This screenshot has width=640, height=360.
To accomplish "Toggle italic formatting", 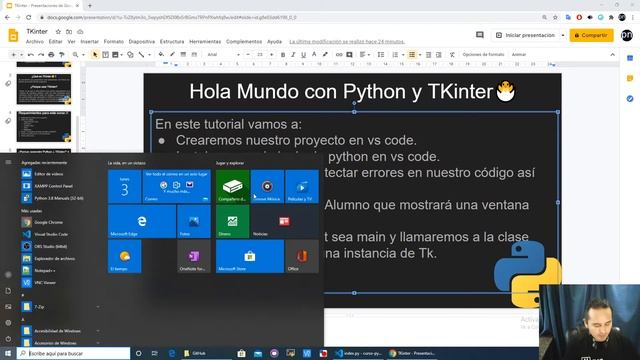I will pyautogui.click(x=293, y=55).
